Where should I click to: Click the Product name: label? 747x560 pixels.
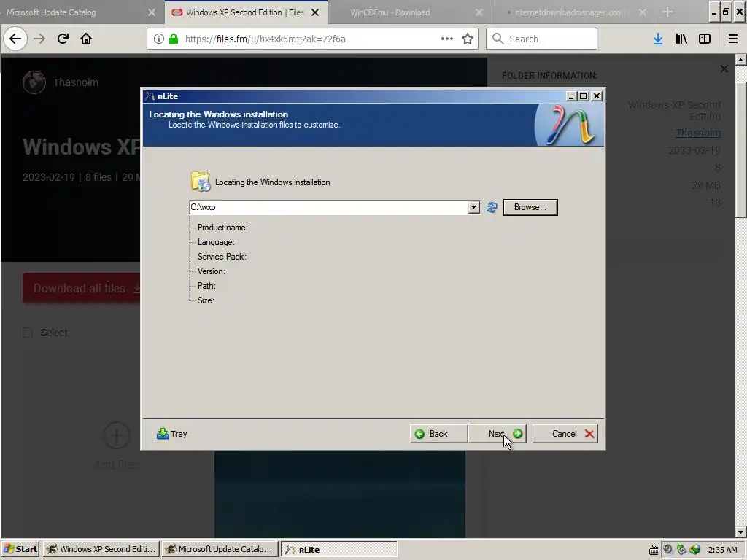[222, 227]
